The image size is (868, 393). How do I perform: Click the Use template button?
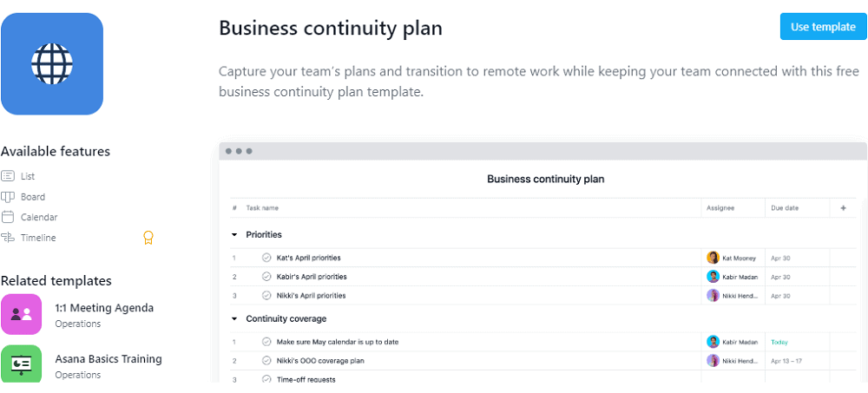(823, 27)
